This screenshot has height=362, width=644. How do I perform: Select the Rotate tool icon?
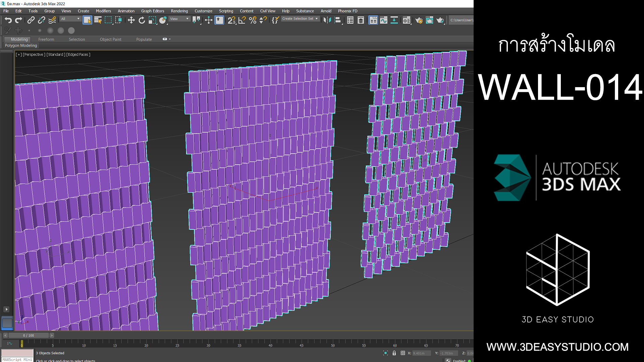[x=142, y=20]
